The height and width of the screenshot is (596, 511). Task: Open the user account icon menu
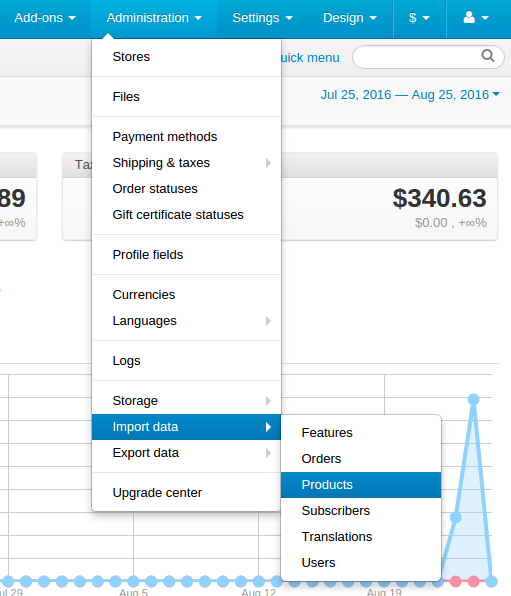pyautogui.click(x=476, y=18)
